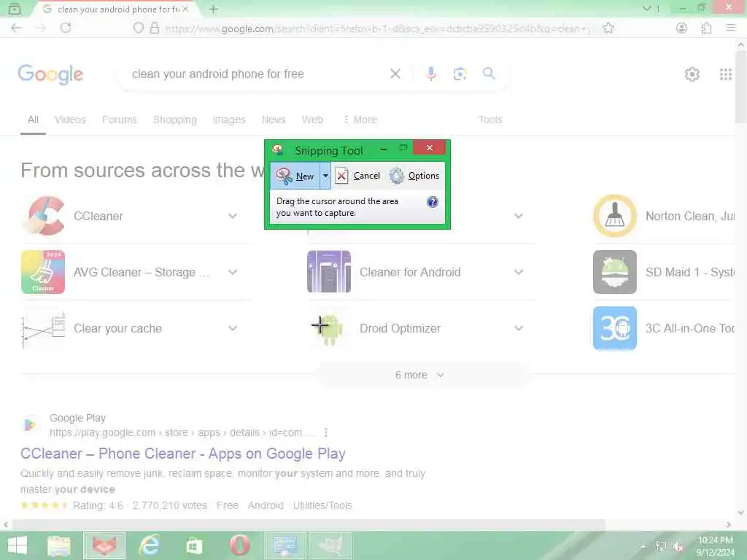This screenshot has width=747, height=560.
Task: Open Internet Explorer from the taskbar
Action: 149,545
